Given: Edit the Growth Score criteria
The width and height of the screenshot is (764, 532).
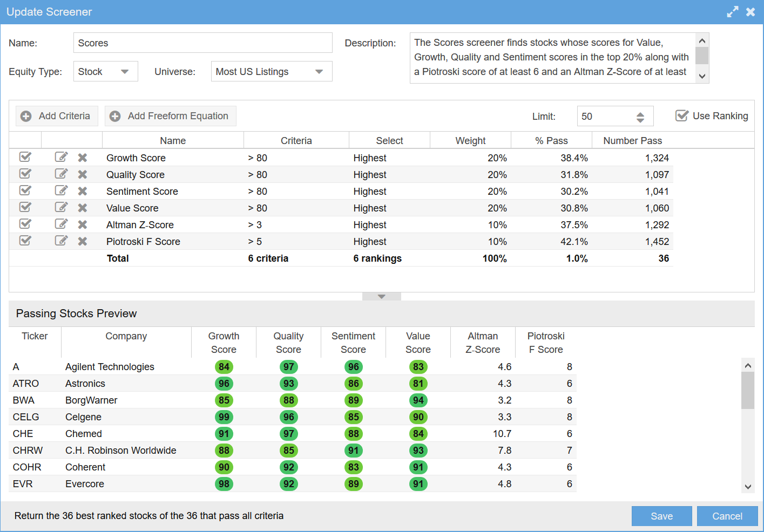Looking at the screenshot, I should 61,157.
